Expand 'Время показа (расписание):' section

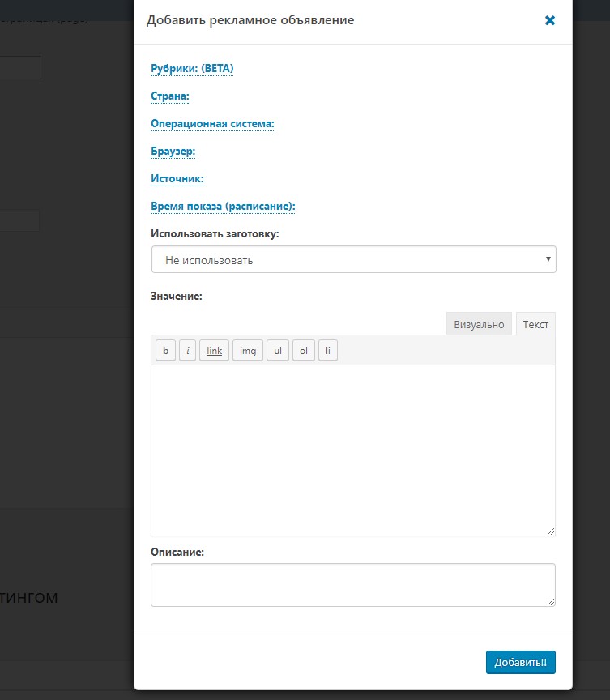[223, 207]
